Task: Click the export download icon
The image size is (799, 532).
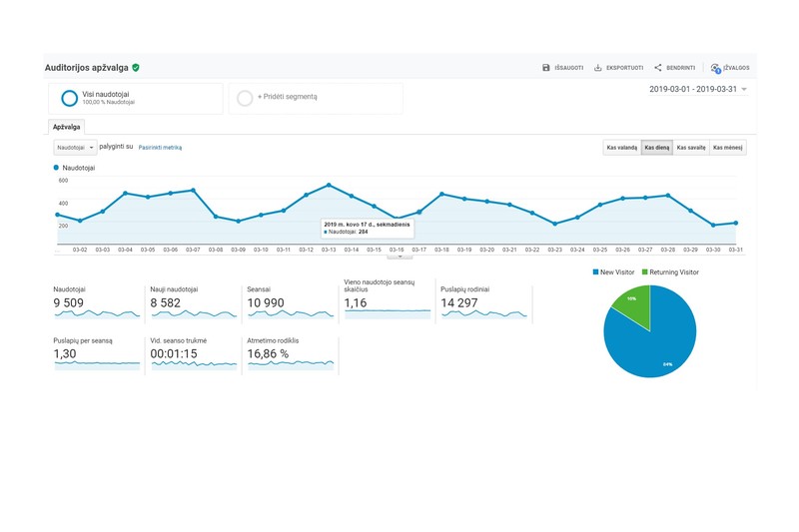Action: coord(597,68)
